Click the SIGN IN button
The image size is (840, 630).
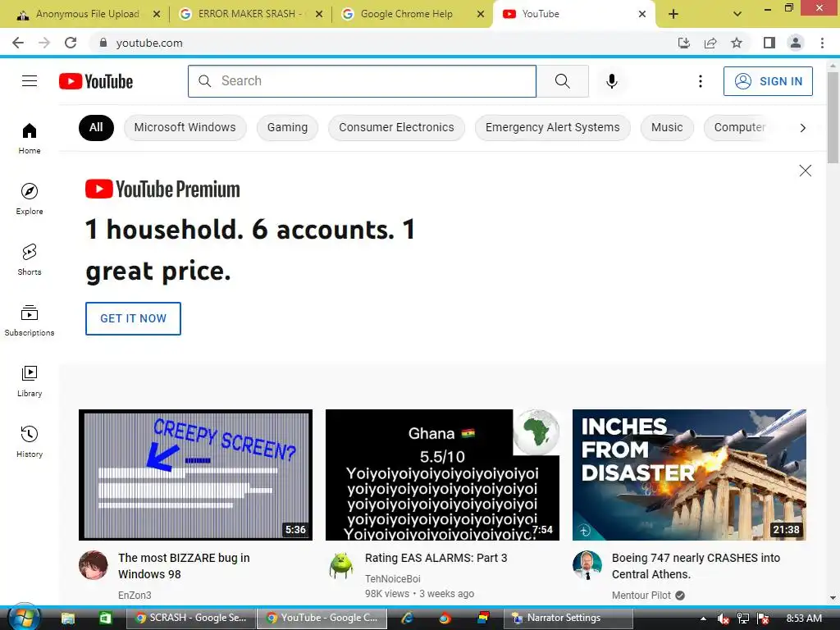coord(768,81)
